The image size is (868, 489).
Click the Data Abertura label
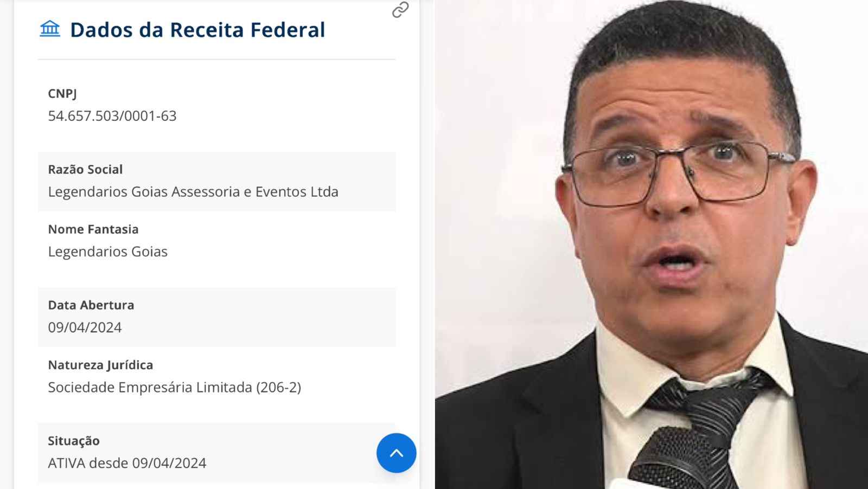[91, 305]
